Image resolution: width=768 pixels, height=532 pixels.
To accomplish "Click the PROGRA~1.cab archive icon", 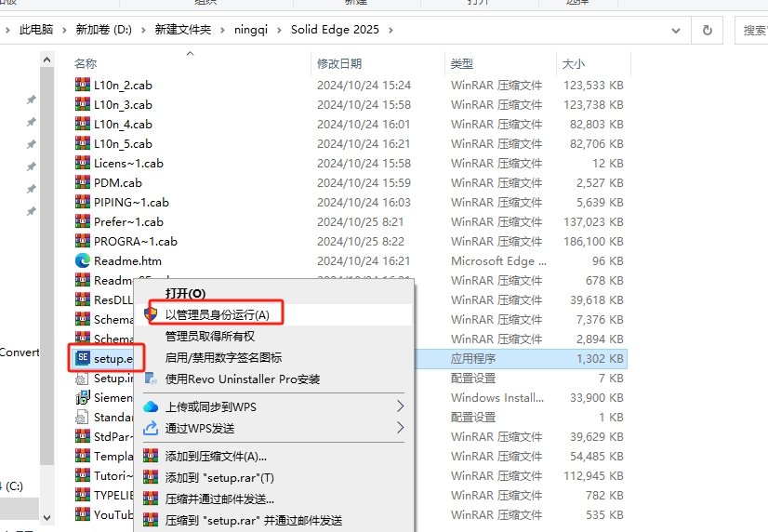I will [82, 241].
